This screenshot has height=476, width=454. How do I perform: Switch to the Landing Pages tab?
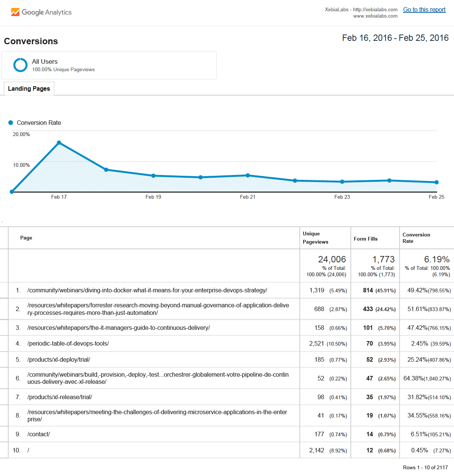(x=29, y=88)
